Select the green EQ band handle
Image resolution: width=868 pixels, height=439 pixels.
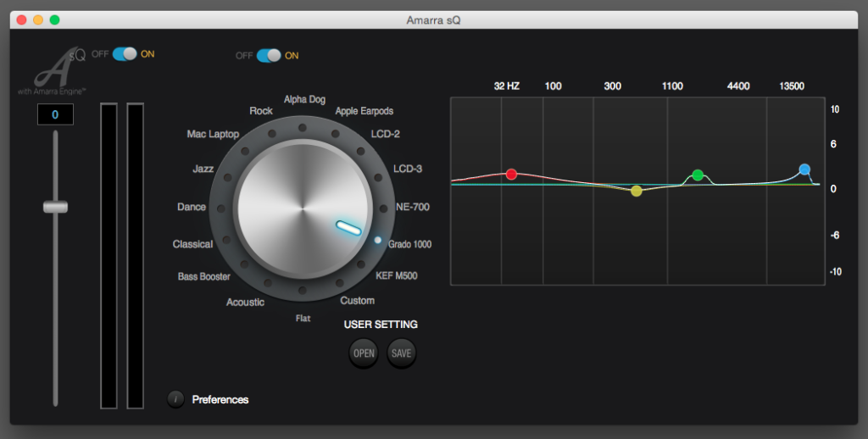(698, 175)
